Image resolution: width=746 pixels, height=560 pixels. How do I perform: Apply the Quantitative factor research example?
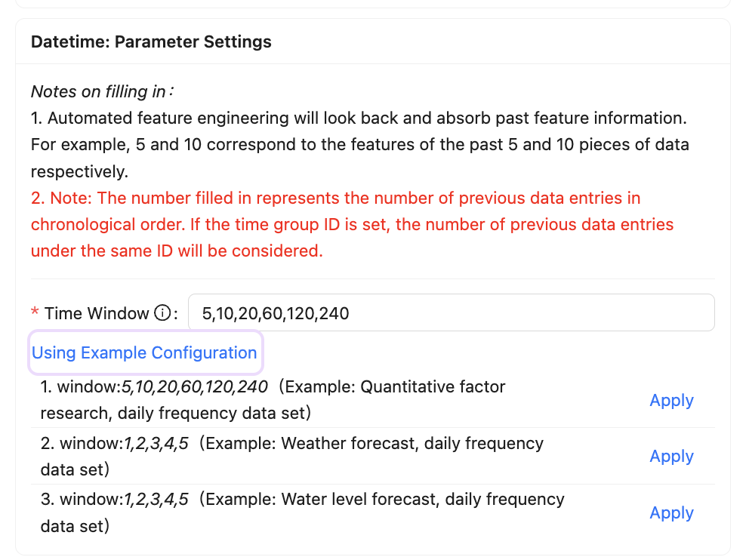point(671,400)
